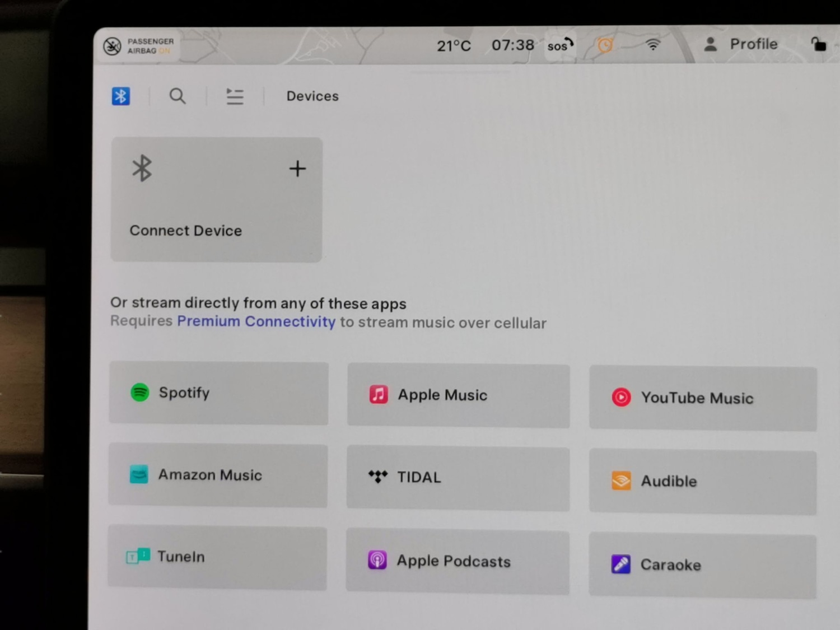Screen dimensions: 840x630
Task: Follow the Premium Connectivity link
Action: [256, 321]
